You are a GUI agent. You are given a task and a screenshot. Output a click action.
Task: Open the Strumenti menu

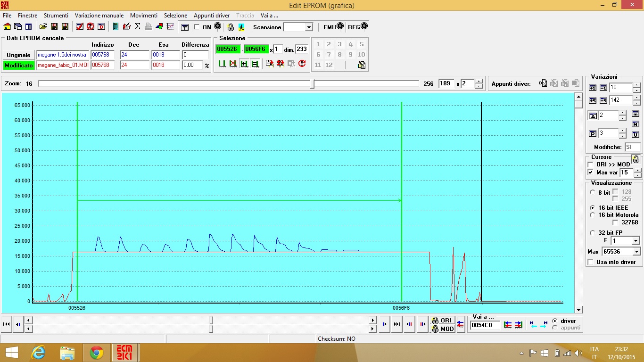(x=56, y=16)
